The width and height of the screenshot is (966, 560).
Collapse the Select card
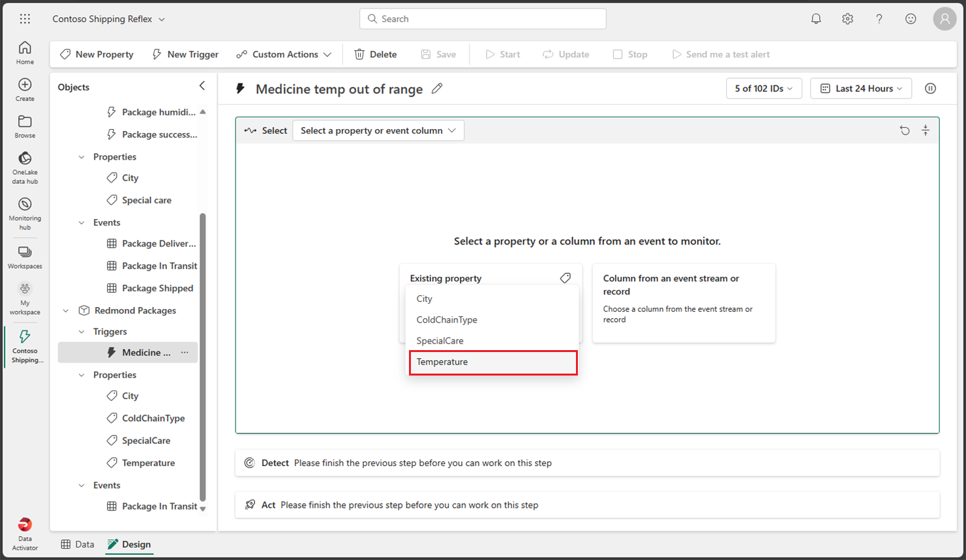(925, 130)
